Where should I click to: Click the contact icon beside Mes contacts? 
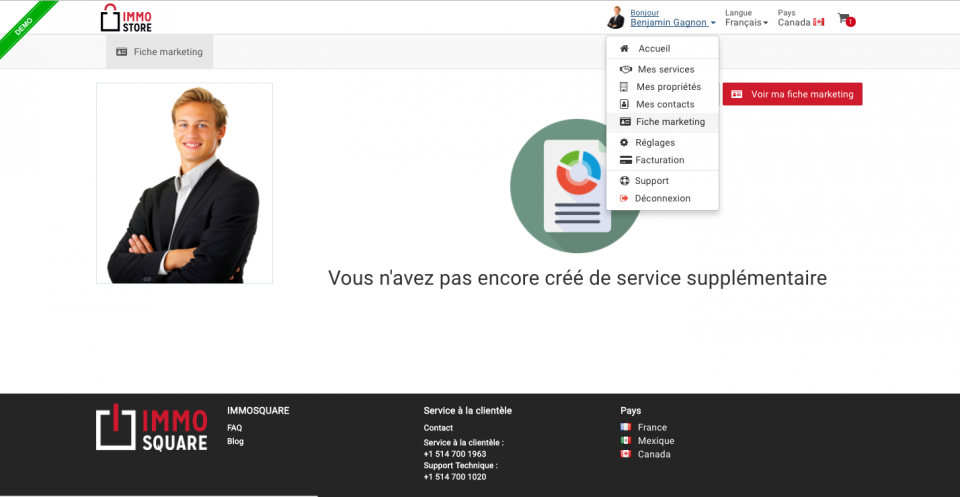624,104
